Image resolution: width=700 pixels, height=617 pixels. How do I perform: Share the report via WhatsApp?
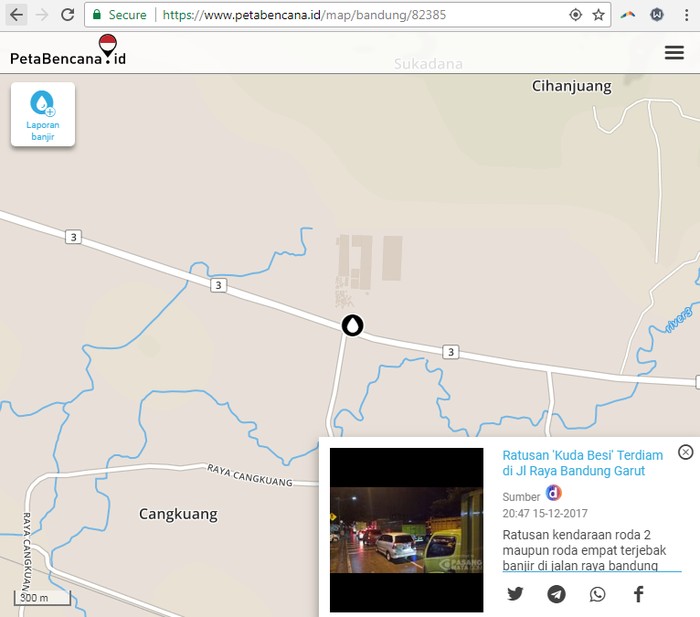click(x=597, y=594)
